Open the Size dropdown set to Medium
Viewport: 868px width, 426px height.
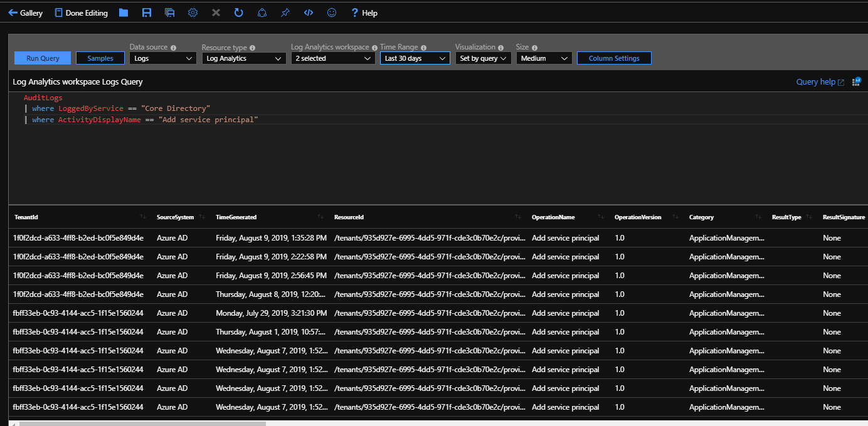point(543,58)
